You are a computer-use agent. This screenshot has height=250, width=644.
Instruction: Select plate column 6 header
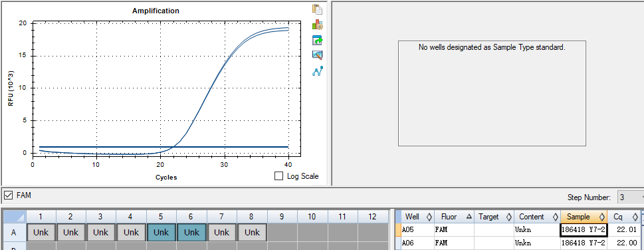(x=191, y=216)
